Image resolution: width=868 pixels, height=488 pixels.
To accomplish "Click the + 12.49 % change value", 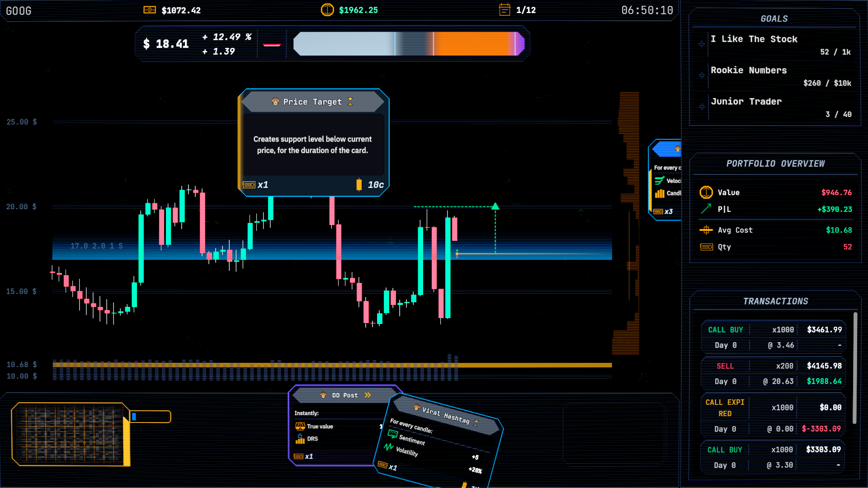I will [x=226, y=37].
